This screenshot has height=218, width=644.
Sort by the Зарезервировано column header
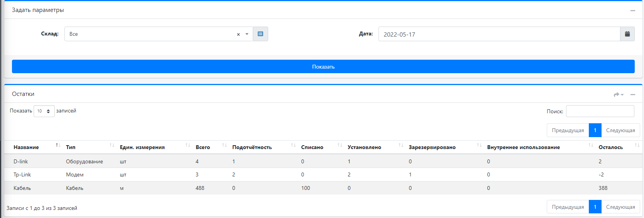click(x=432, y=147)
